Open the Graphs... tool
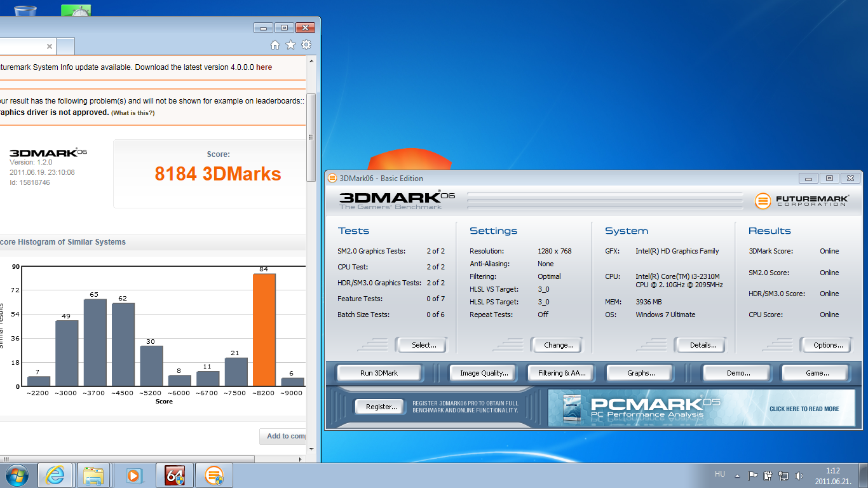This screenshot has height=488, width=868. 641,373
